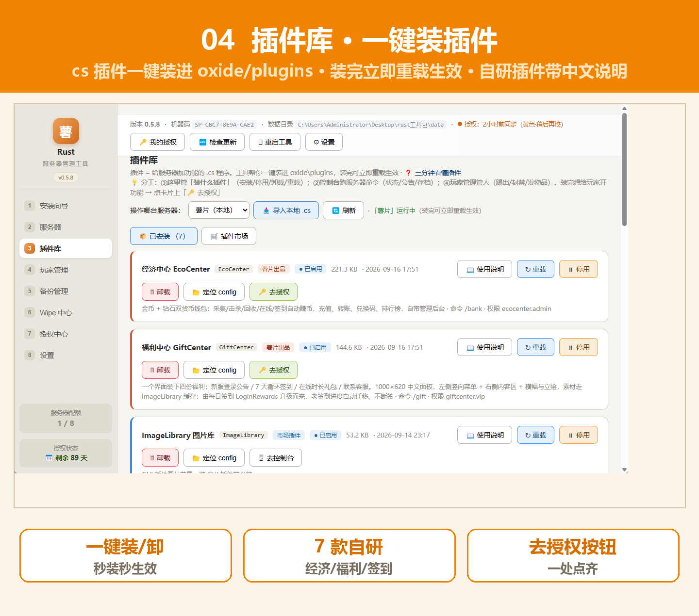Click 重启工具 button
This screenshot has width=699, height=616.
275,142
